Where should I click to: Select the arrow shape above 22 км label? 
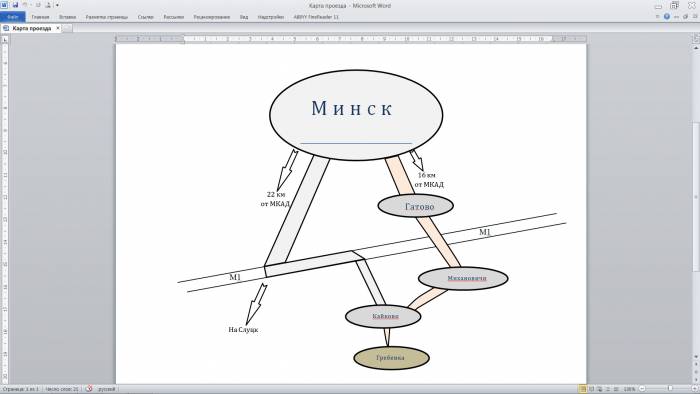287,170
